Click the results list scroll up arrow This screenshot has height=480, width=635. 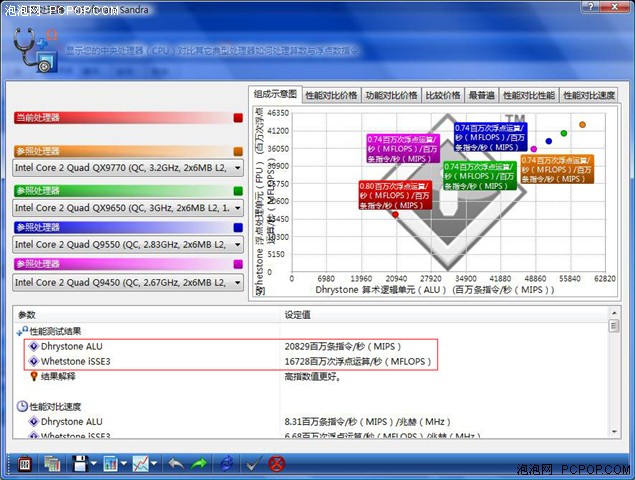[614, 313]
